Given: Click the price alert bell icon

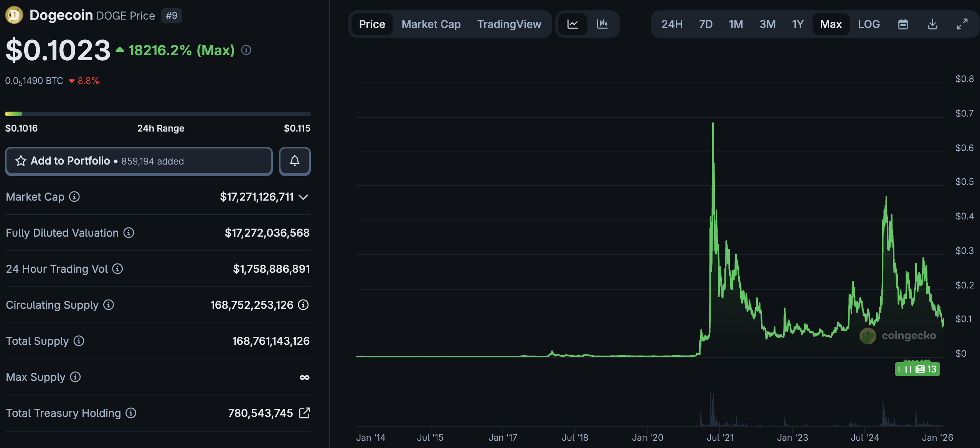Looking at the screenshot, I should tap(295, 161).
